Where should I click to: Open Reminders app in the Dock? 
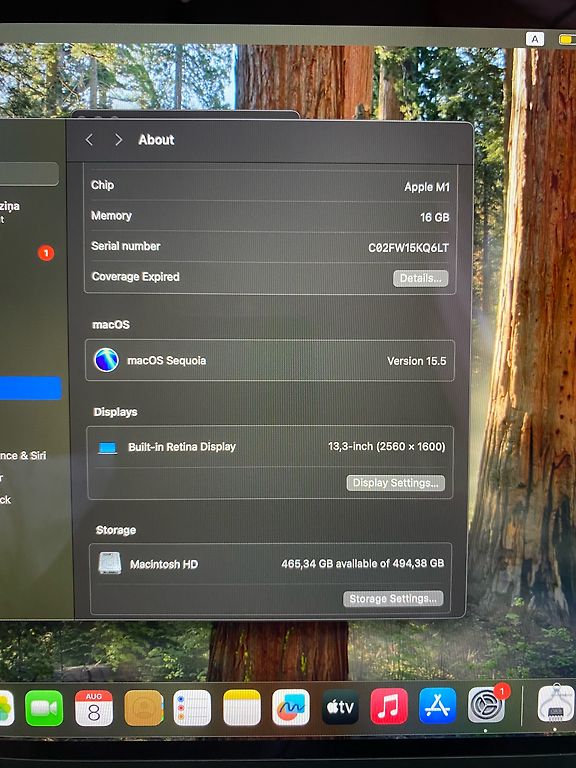coord(192,708)
